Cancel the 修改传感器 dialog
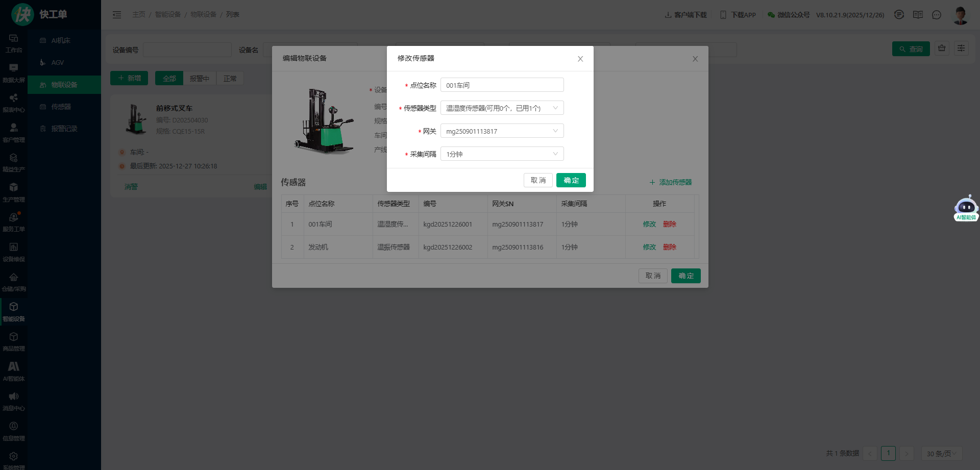 click(x=538, y=180)
